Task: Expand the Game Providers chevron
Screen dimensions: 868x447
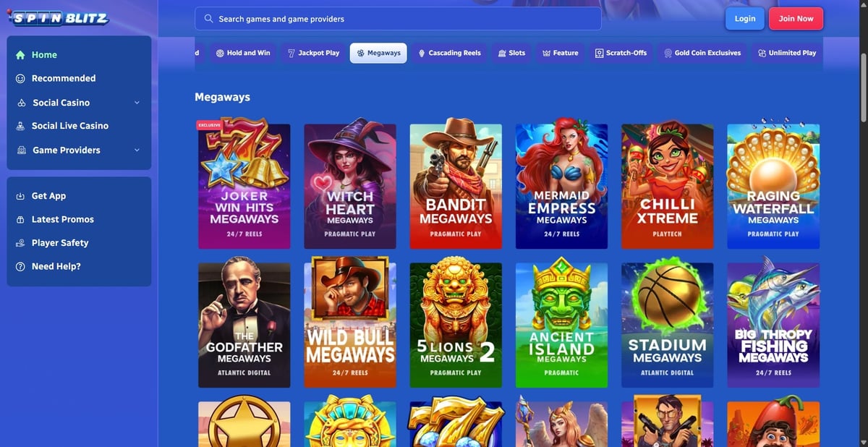Action: tap(137, 150)
